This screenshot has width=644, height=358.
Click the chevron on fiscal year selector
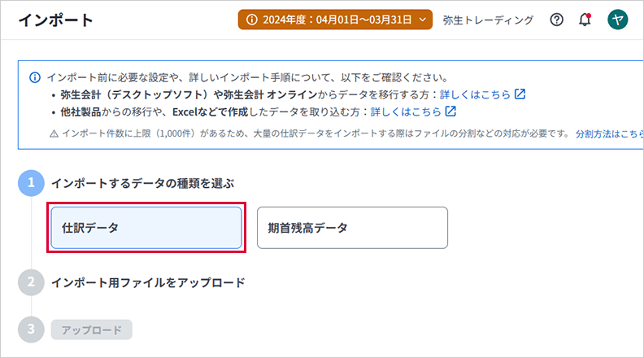(423, 20)
